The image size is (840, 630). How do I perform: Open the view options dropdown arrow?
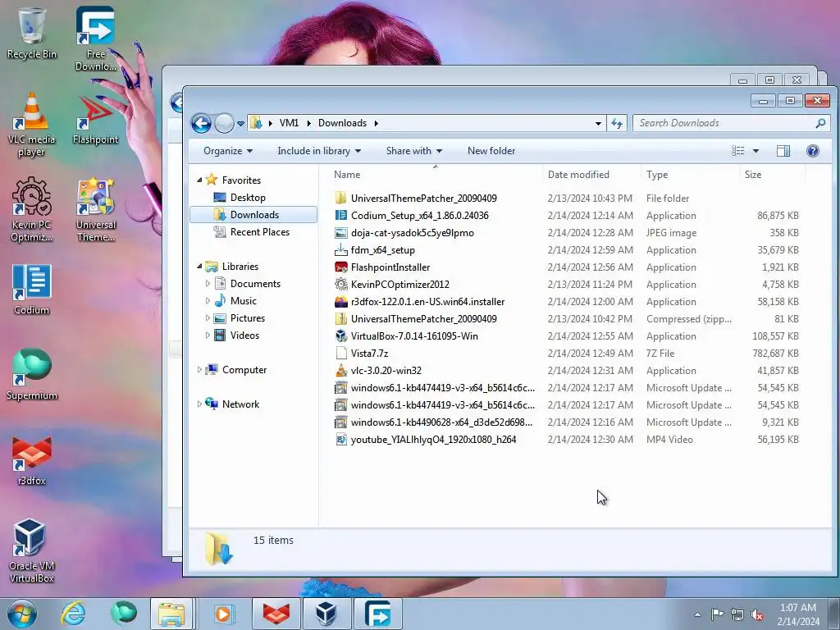click(756, 151)
